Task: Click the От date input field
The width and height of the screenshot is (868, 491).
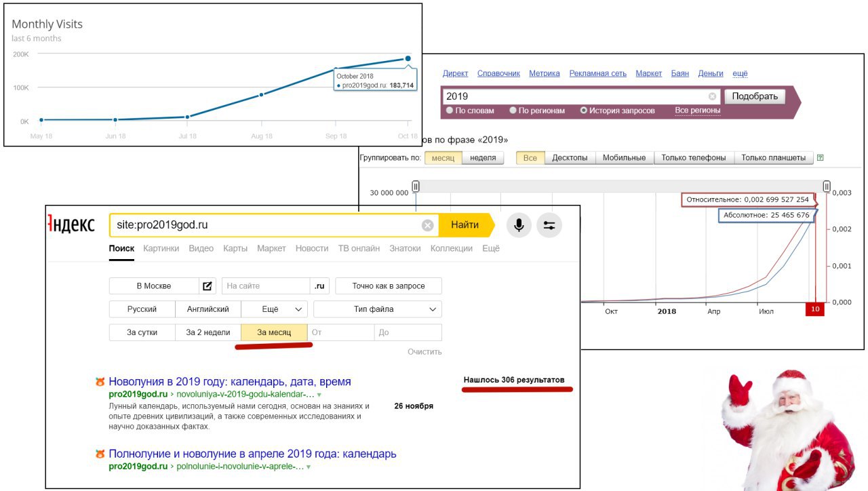Action: 341,332
